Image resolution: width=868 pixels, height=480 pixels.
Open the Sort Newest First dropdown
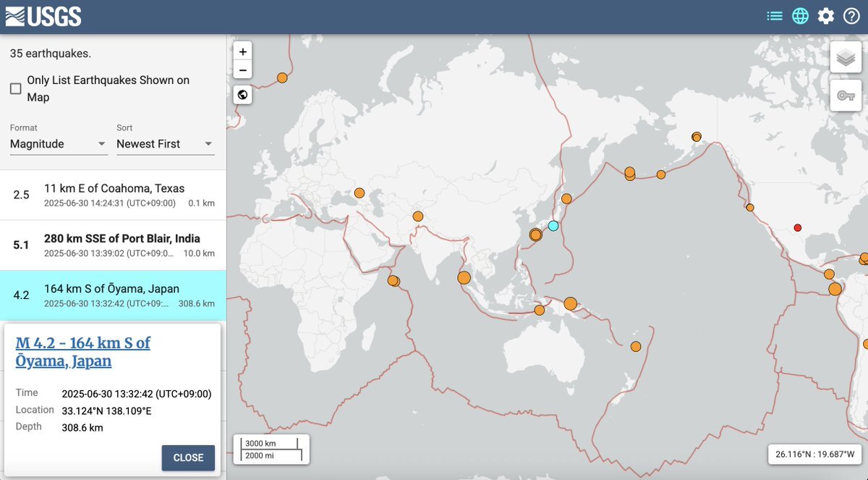166,144
